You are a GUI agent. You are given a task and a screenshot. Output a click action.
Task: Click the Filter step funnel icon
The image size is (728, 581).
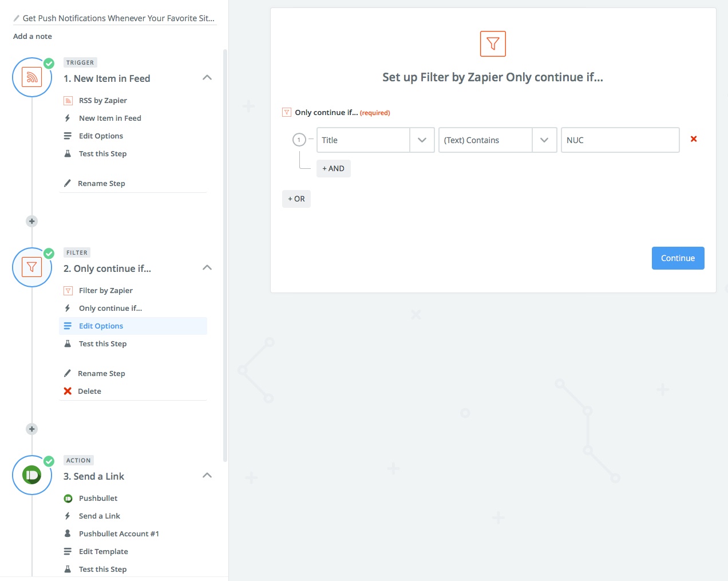32,267
